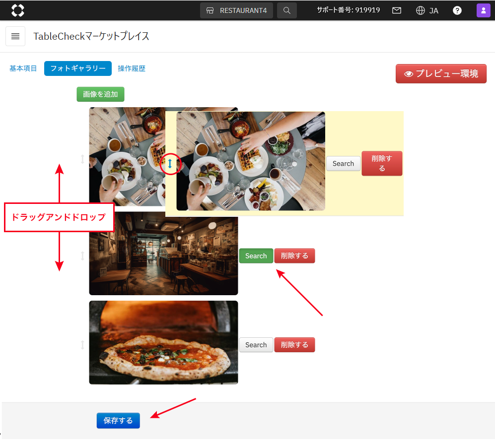The height and width of the screenshot is (448, 495).
Task: Open the hamburger menu
Action: click(15, 36)
